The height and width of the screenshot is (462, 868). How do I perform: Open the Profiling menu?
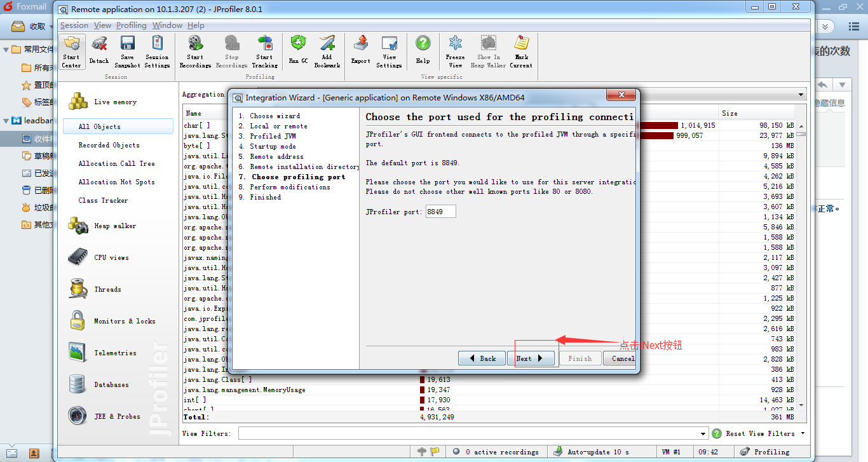point(131,25)
